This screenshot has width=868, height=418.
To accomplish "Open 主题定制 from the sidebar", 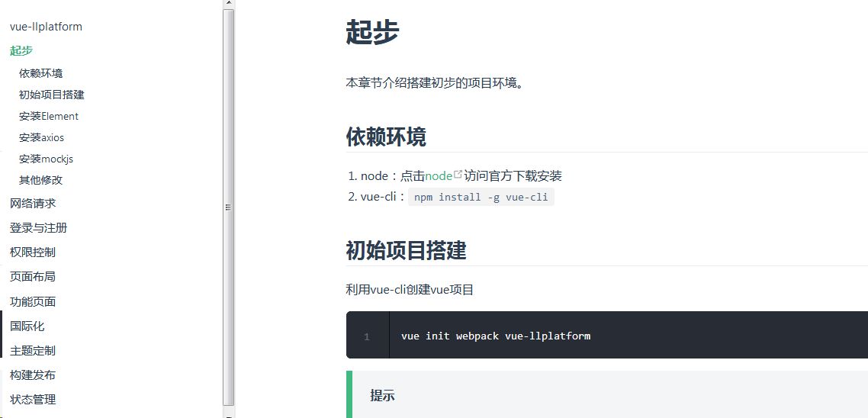I will pyautogui.click(x=33, y=351).
